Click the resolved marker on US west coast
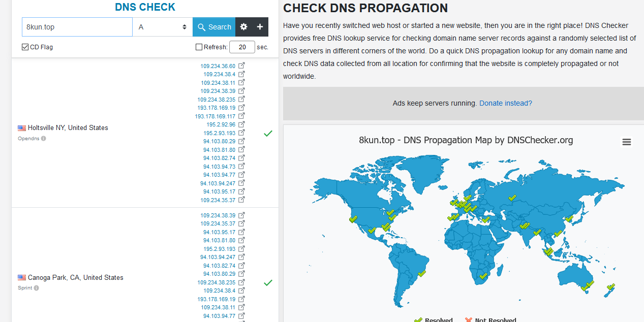 point(353,219)
